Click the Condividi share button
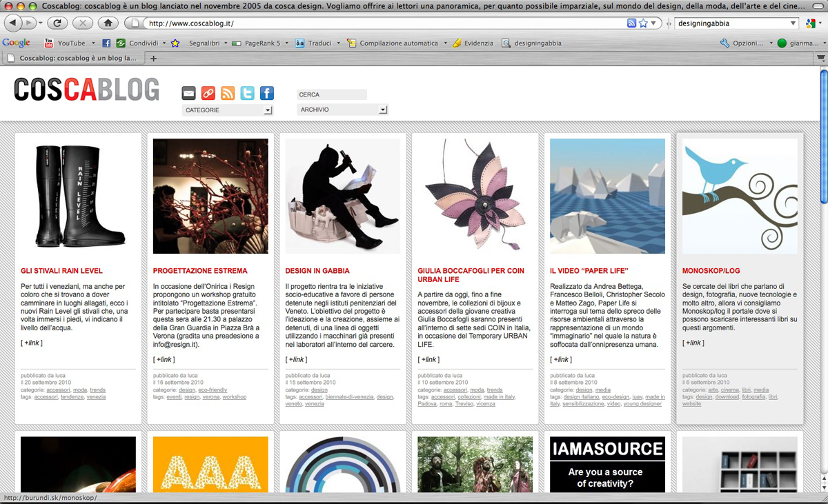828x504 pixels. click(137, 43)
